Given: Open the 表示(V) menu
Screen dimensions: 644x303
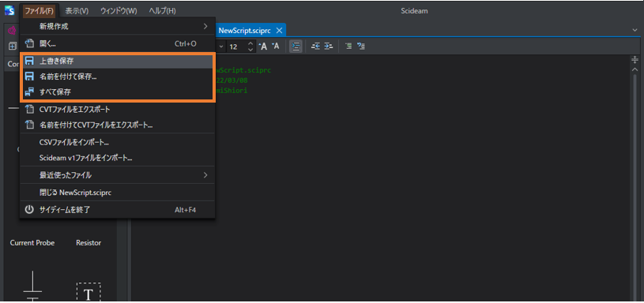Looking at the screenshot, I should tap(77, 11).
